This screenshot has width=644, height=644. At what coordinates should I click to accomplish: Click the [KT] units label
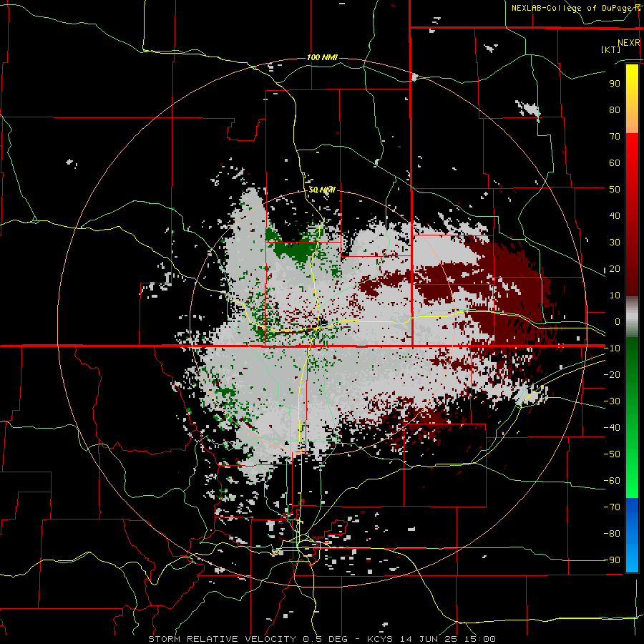point(610,49)
